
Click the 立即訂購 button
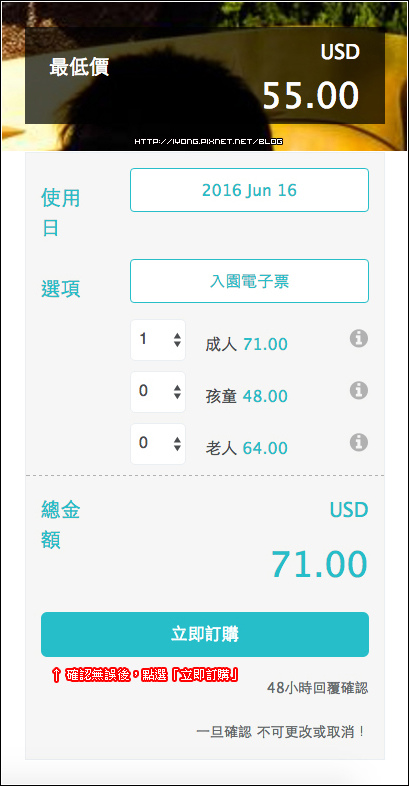(x=204, y=635)
